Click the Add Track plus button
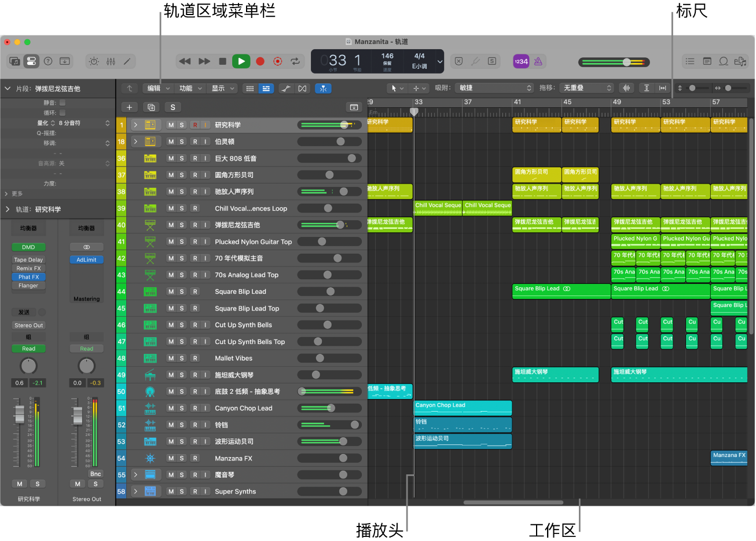 pyautogui.click(x=130, y=107)
